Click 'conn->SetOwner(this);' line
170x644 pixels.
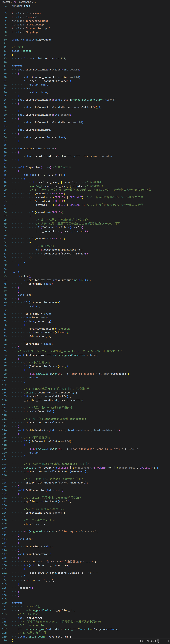pyautogui.click(x=40, y=411)
